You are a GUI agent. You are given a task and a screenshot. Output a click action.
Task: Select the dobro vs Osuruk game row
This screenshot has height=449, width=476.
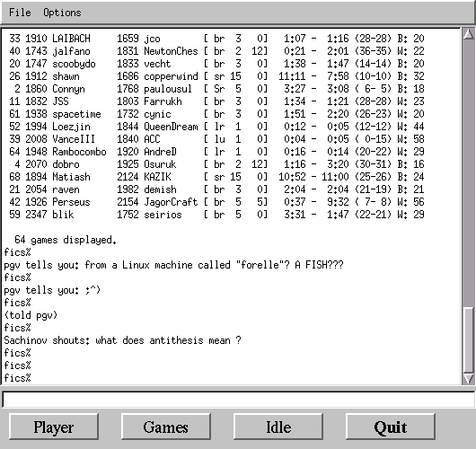216,164
